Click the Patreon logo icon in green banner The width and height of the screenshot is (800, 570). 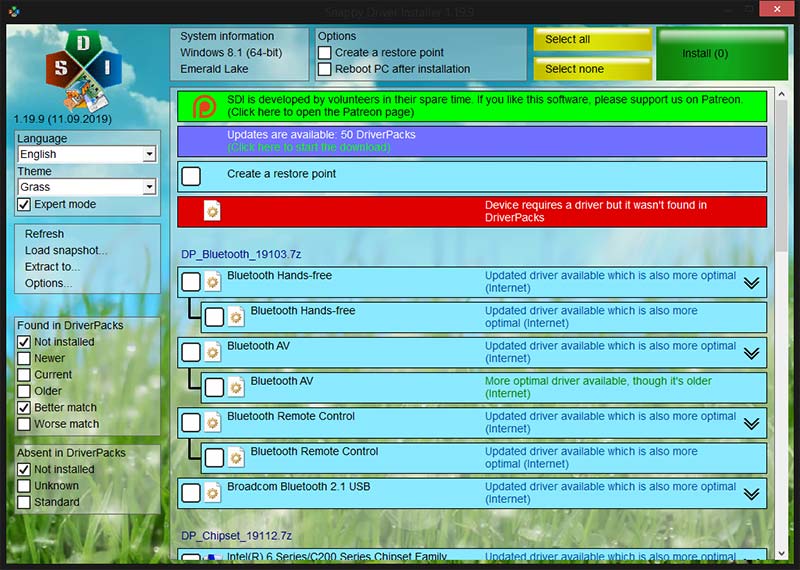[204, 107]
